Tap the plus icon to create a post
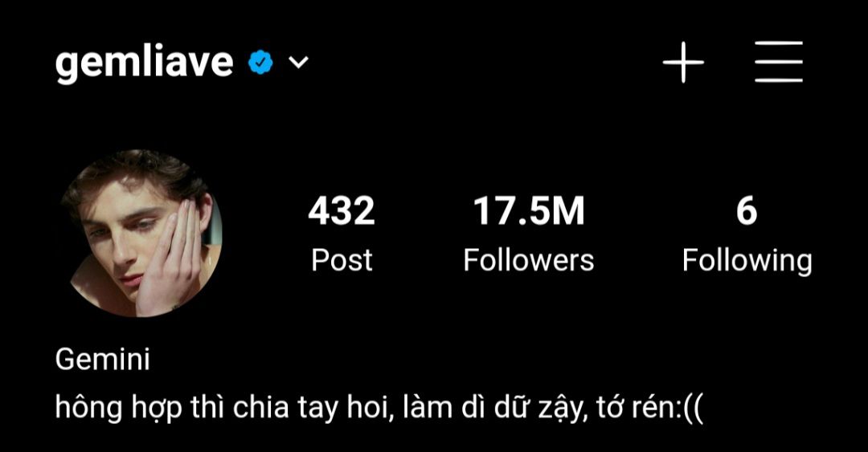Image resolution: width=868 pixels, height=452 pixels. [684, 62]
